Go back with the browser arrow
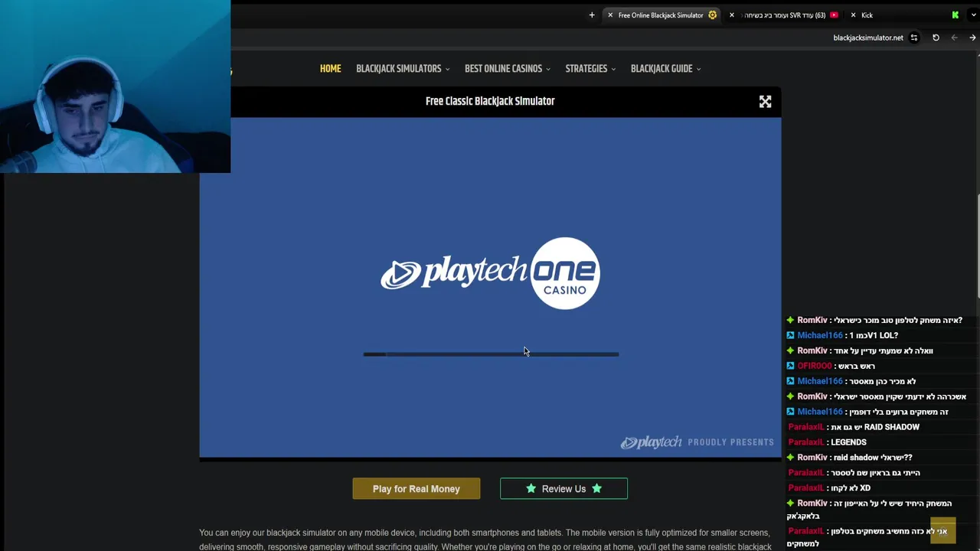 point(972,37)
